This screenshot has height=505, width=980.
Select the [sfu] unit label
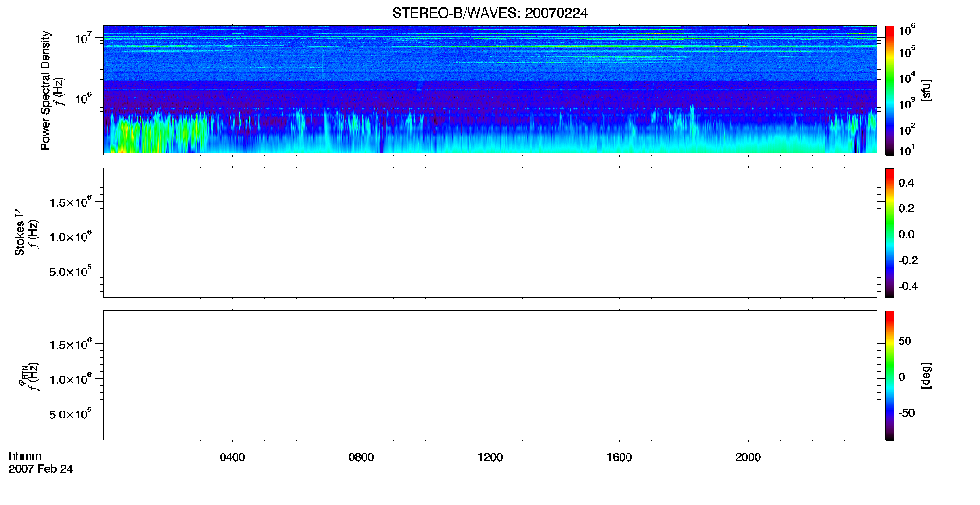pyautogui.click(x=926, y=90)
